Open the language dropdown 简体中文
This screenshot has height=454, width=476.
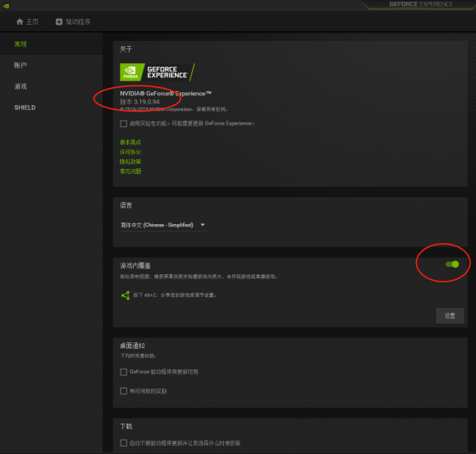pos(163,225)
